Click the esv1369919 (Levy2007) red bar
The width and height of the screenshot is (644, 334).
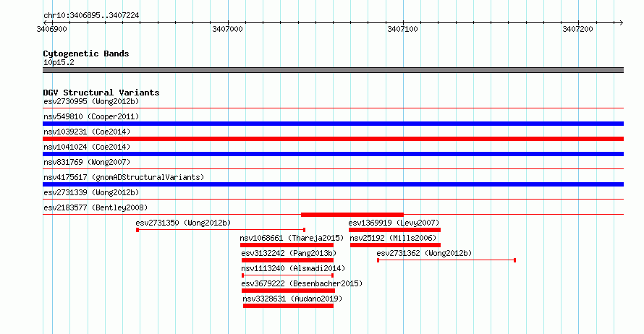(394, 230)
